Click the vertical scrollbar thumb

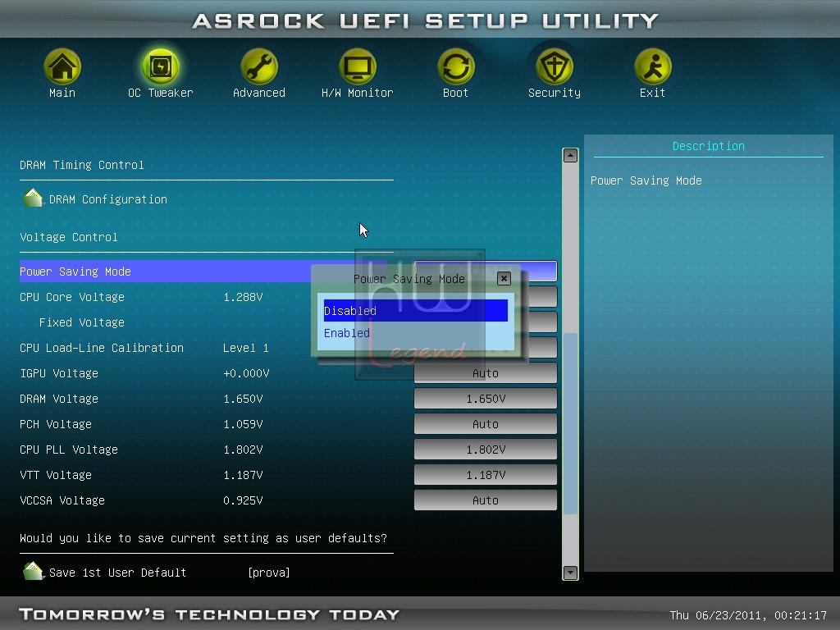tap(571, 423)
